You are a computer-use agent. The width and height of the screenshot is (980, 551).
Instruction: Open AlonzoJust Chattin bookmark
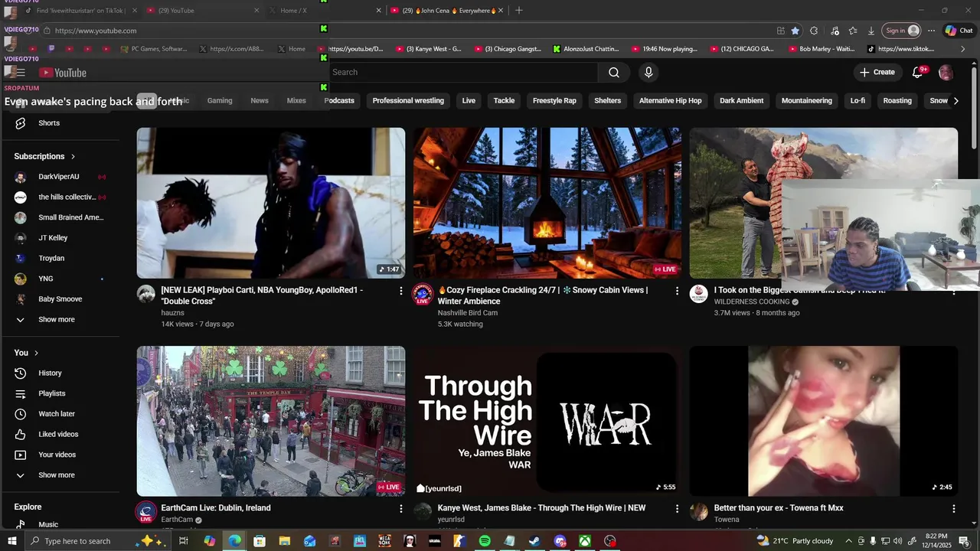click(586, 49)
